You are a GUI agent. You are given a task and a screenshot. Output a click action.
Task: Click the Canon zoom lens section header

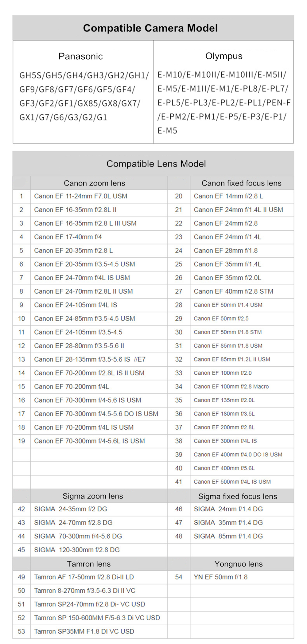tap(94, 183)
